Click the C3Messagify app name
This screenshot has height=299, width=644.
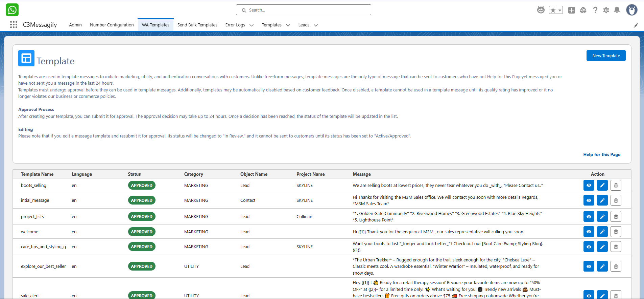tap(40, 25)
